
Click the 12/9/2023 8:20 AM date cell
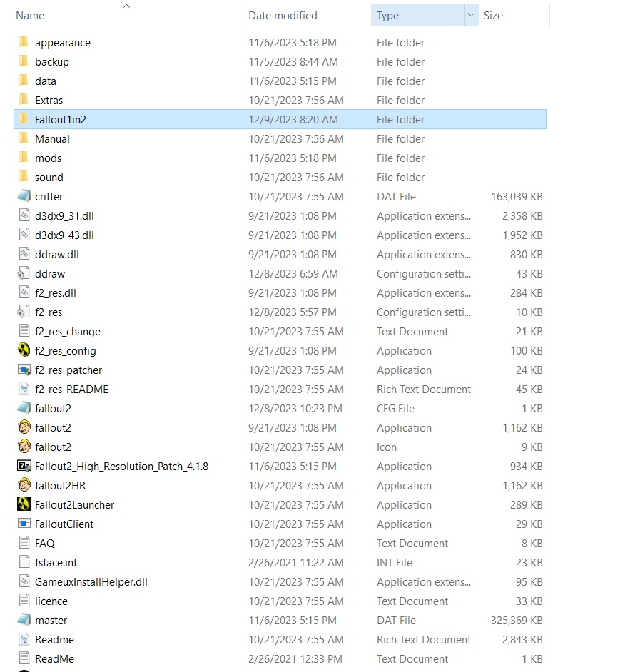[293, 119]
